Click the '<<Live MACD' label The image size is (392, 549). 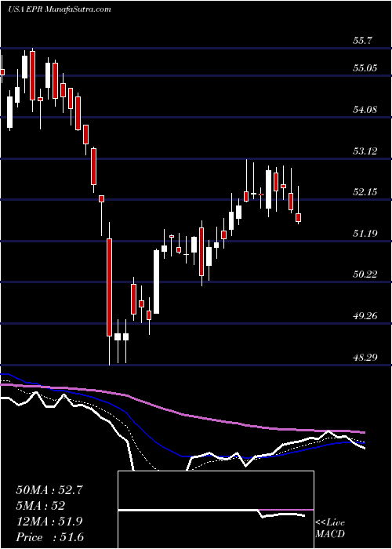(x=330, y=528)
